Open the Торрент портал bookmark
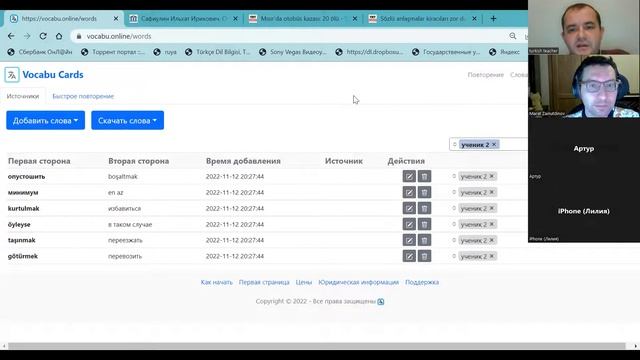 [113, 52]
